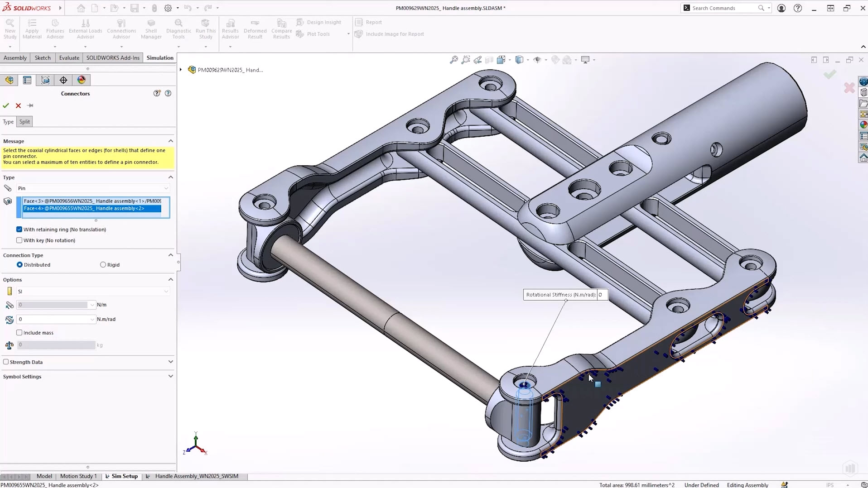Click the green checkmark to accept connector

[6, 105]
